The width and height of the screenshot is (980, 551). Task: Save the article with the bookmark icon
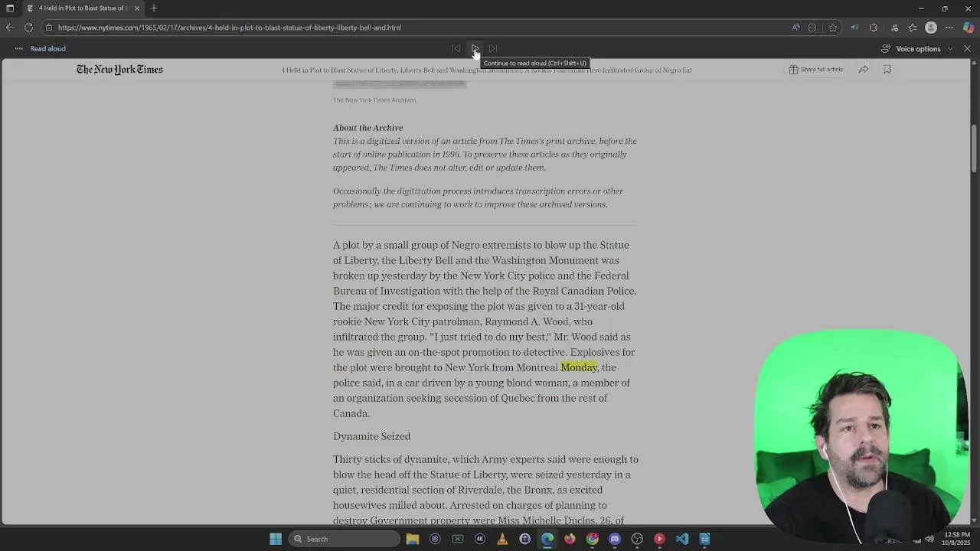tap(887, 70)
